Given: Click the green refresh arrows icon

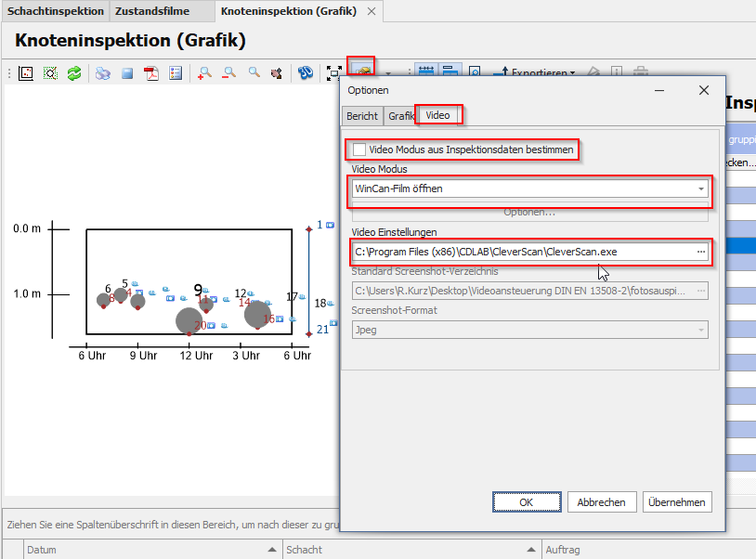Looking at the screenshot, I should point(73,72).
